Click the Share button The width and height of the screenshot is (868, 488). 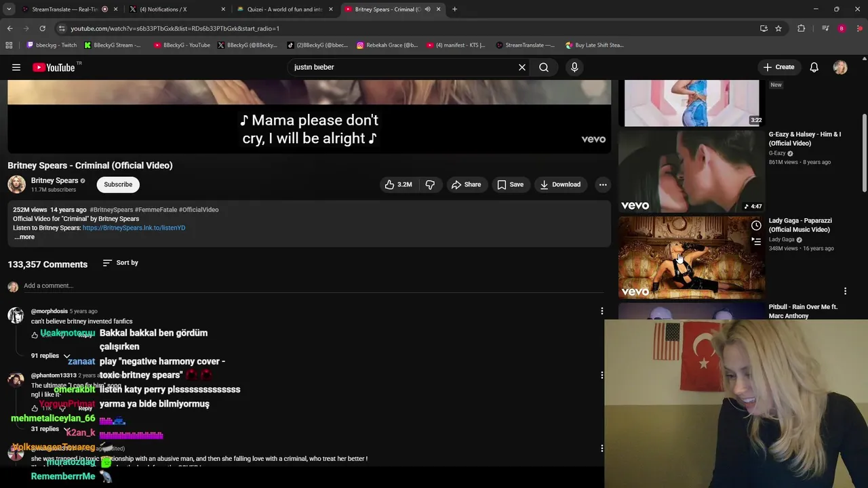click(466, 184)
